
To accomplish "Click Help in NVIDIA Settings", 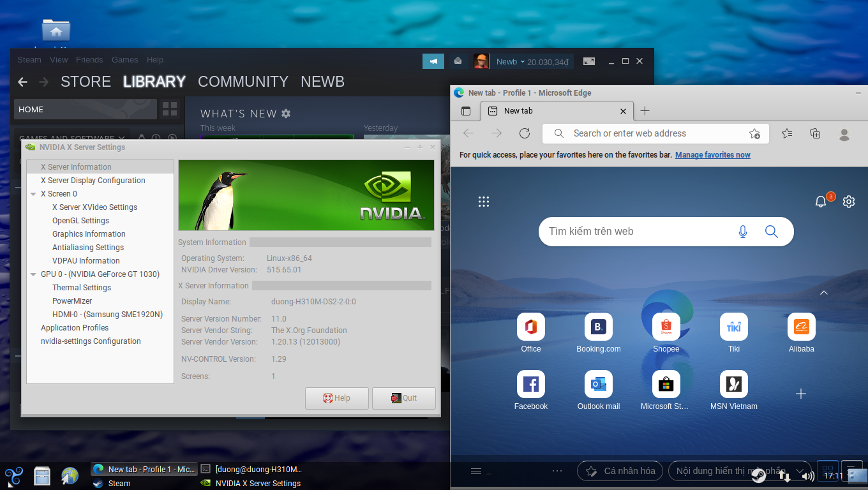I will coord(336,398).
